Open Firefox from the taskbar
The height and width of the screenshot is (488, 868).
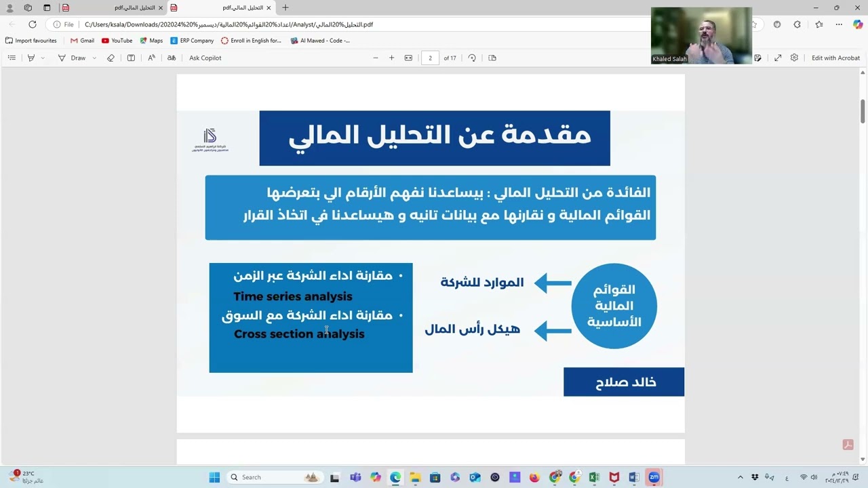click(x=534, y=477)
